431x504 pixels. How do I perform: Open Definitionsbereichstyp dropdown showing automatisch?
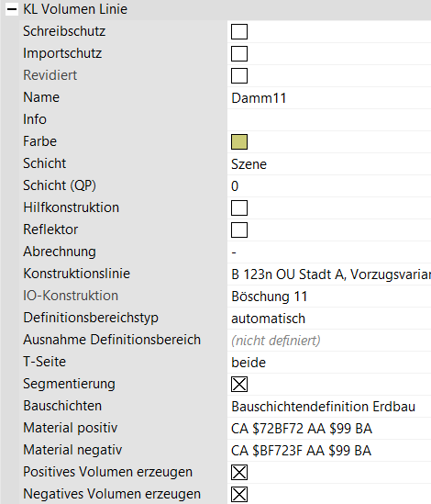(x=329, y=319)
